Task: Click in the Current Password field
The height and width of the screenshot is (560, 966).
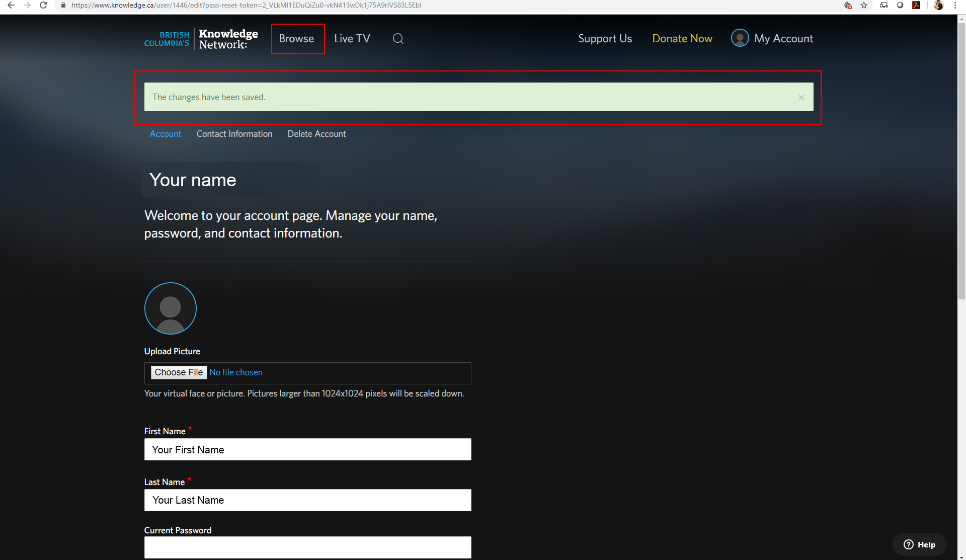Action: 308,547
